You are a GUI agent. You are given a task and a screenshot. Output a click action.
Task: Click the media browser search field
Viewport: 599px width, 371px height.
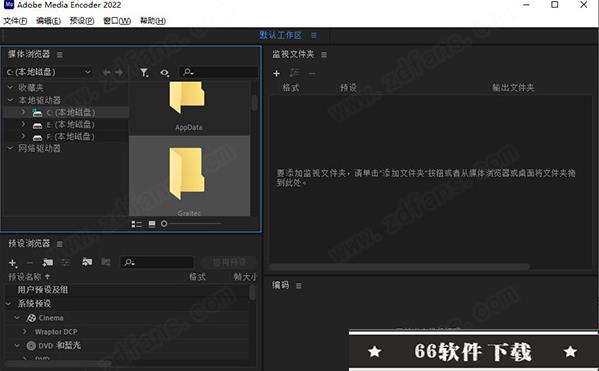(x=218, y=72)
